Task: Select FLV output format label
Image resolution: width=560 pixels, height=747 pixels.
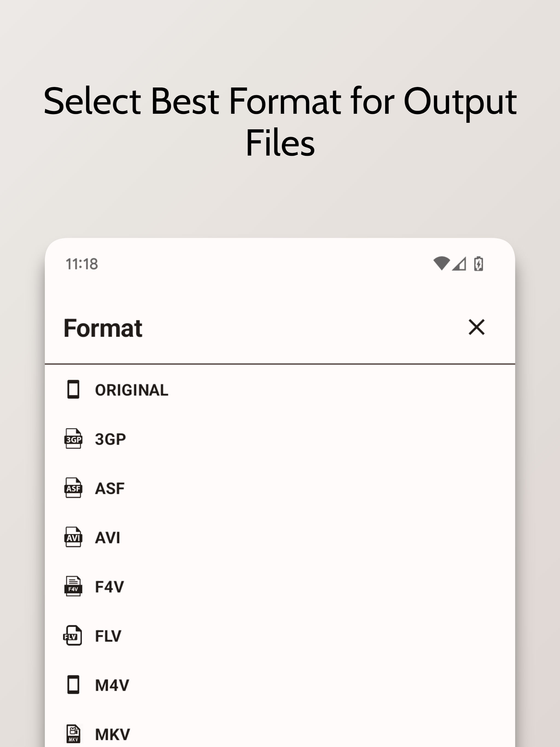Action: [108, 636]
